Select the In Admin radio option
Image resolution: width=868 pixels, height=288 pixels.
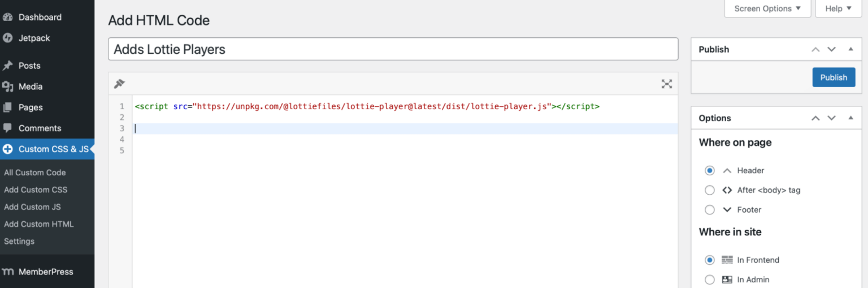pos(710,280)
